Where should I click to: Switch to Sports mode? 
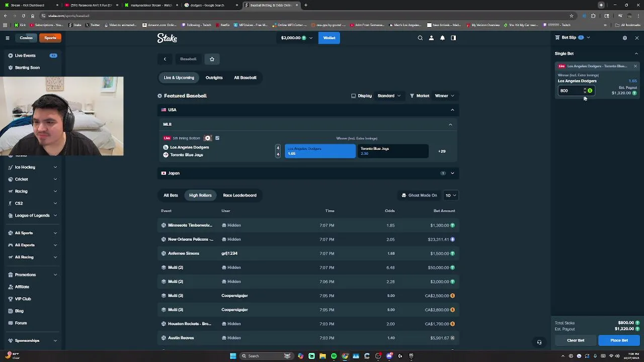[x=50, y=38]
